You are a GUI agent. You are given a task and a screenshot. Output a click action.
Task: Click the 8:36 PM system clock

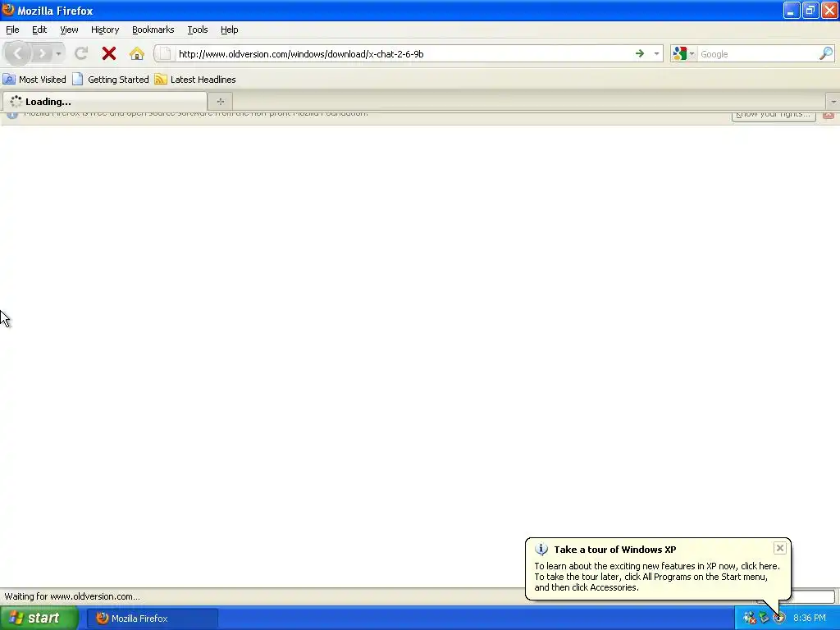(810, 619)
